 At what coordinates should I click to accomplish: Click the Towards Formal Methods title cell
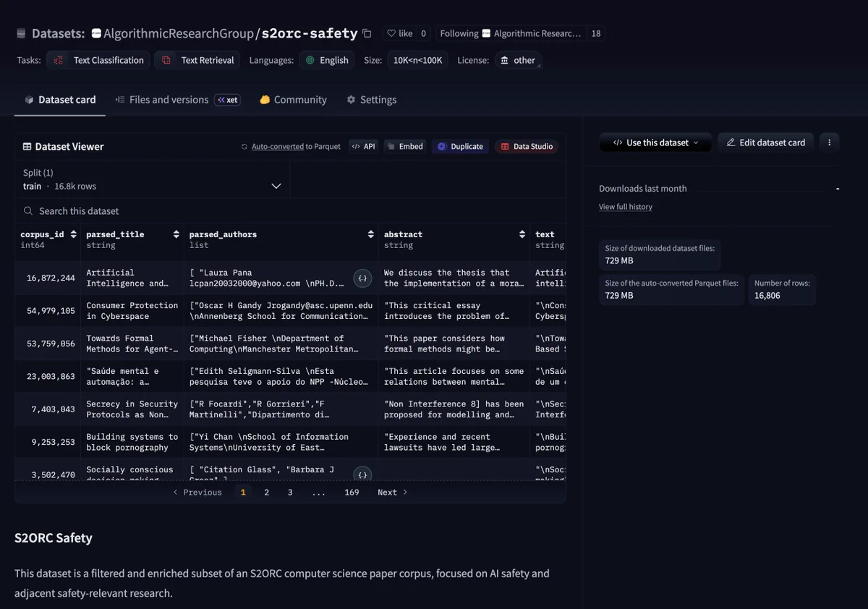[132, 344]
